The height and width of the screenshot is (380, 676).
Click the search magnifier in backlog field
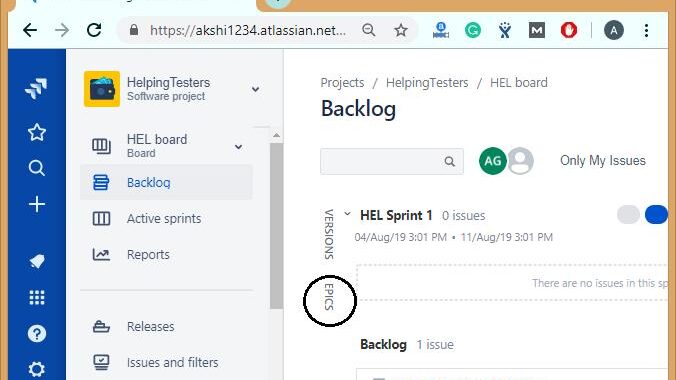click(450, 161)
